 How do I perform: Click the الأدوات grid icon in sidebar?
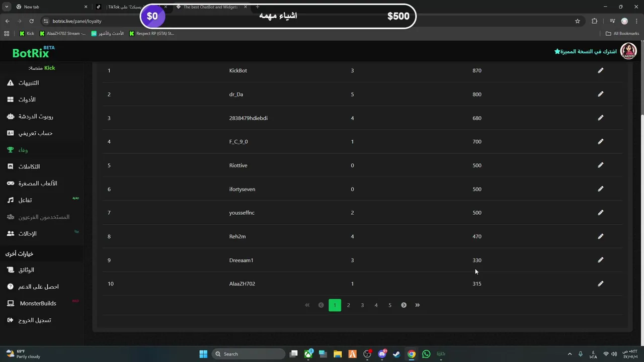tap(11, 100)
